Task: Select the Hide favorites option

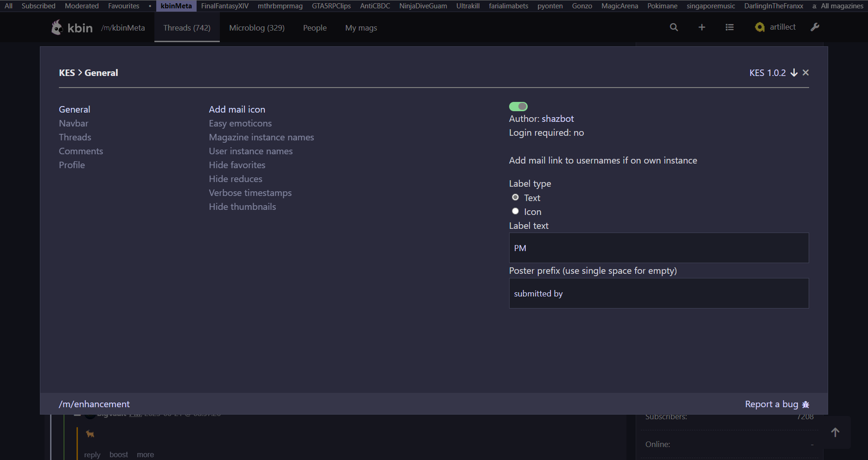Action: (237, 165)
